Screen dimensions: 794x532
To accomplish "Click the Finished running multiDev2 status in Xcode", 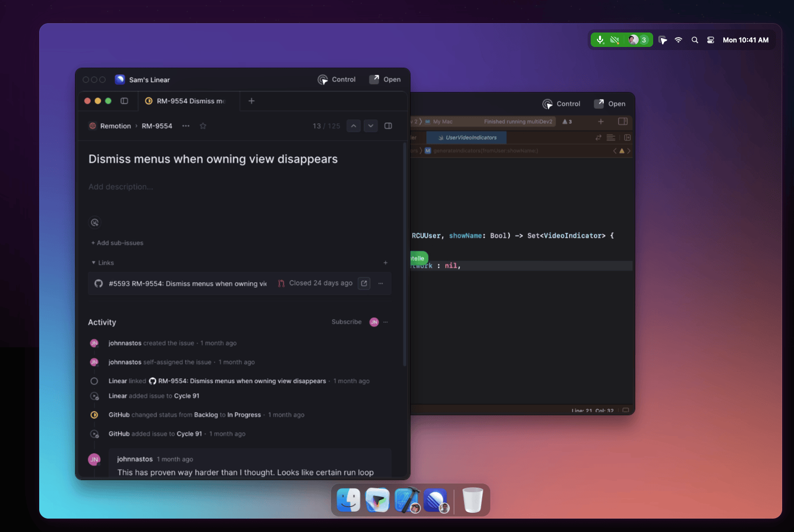I will click(518, 122).
